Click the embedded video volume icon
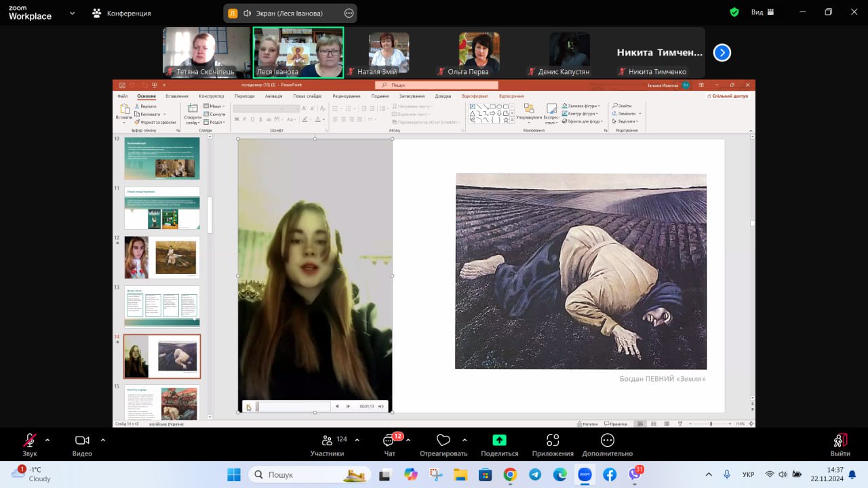The height and width of the screenshot is (488, 868). coord(380,407)
